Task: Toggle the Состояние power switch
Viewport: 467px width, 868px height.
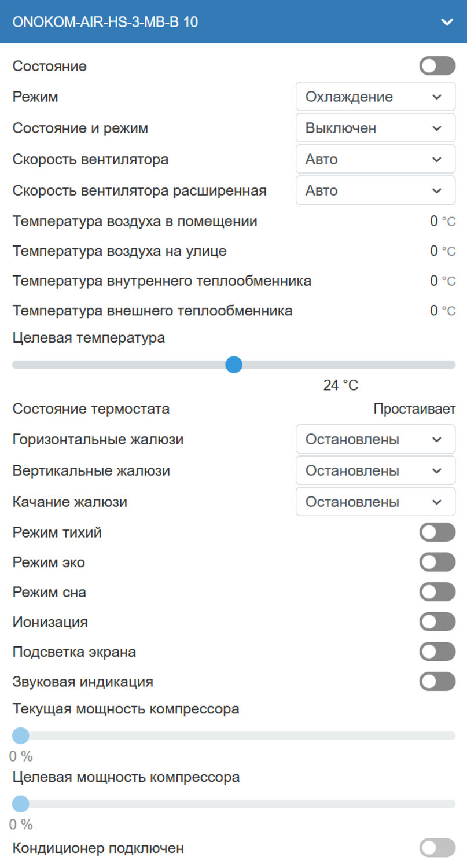Action: 437,66
